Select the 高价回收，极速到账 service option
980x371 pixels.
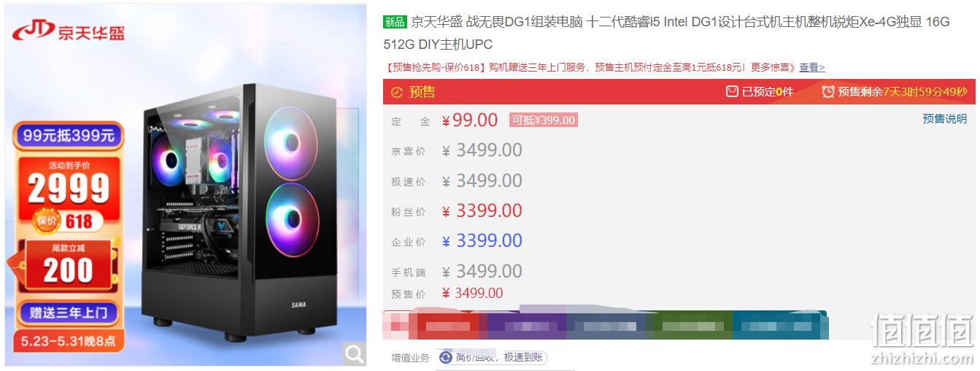[492, 357]
